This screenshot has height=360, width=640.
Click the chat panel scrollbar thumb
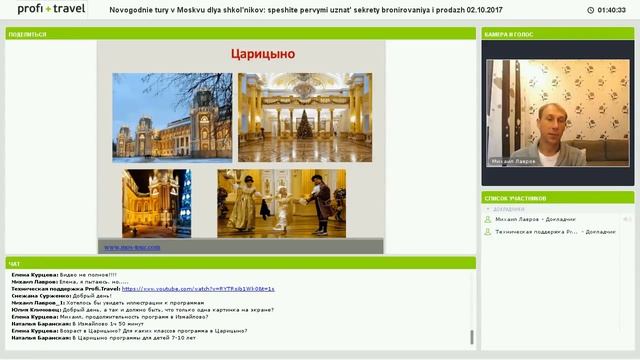471,337
